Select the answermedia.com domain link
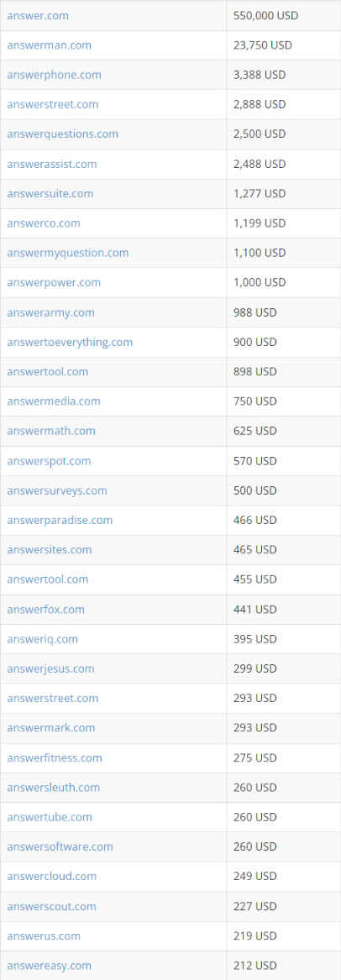 (x=54, y=401)
